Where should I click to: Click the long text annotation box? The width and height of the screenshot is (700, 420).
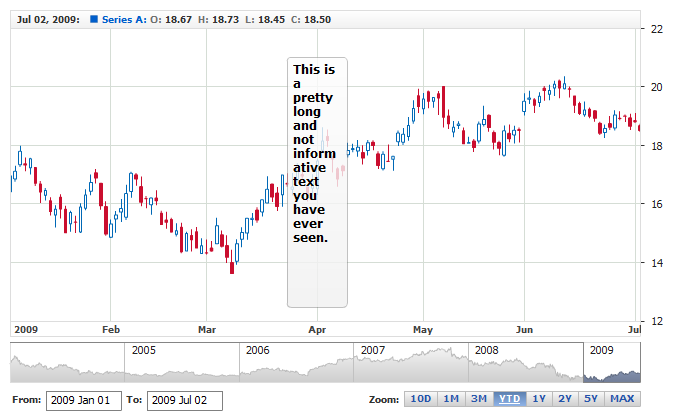[x=317, y=182]
